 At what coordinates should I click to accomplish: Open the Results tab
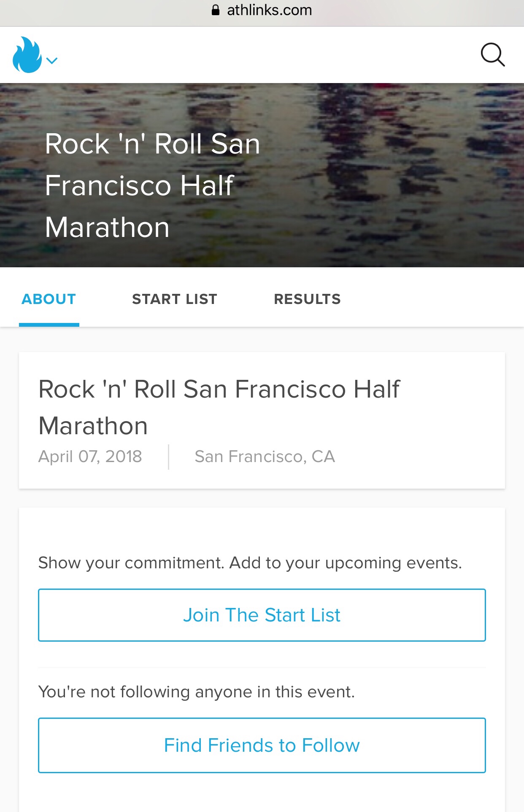307,299
